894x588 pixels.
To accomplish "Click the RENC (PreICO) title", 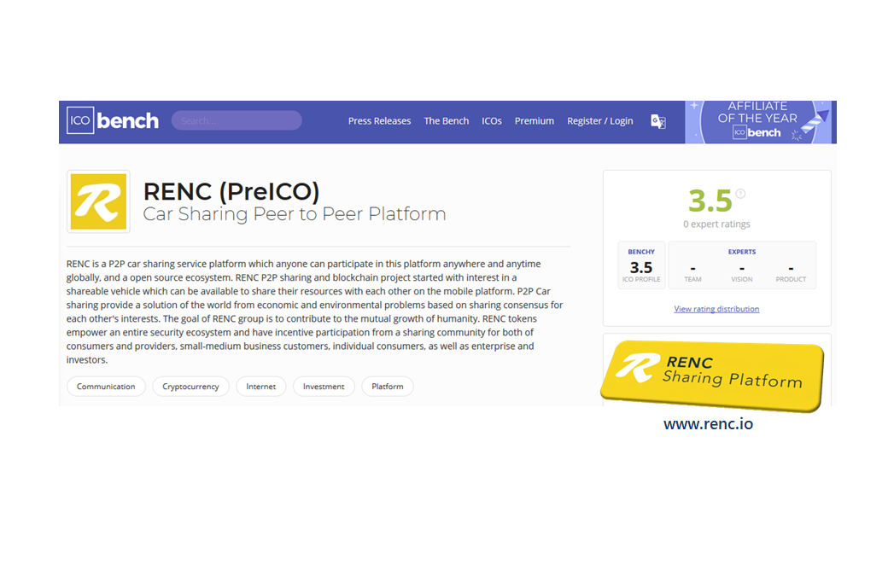I will pos(231,191).
